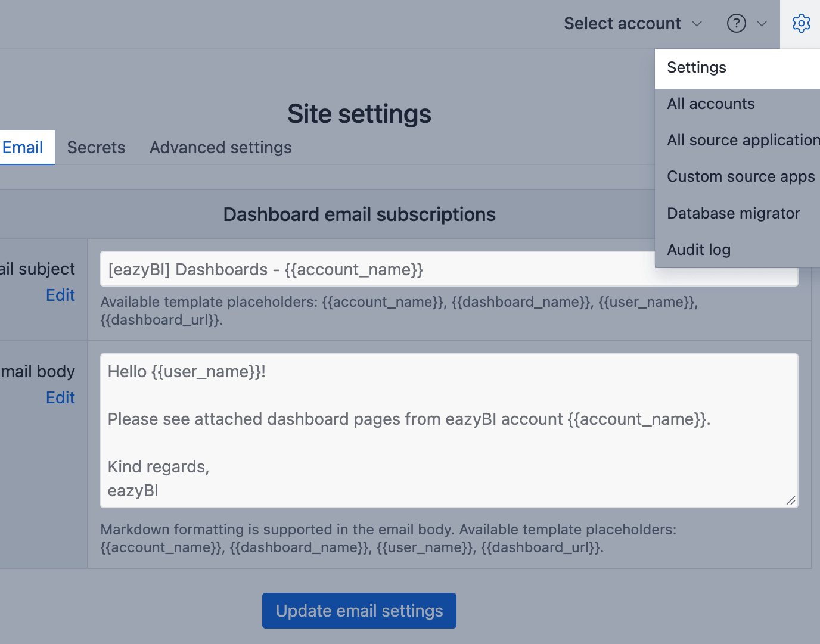Click the Update email settings button

pos(359,611)
